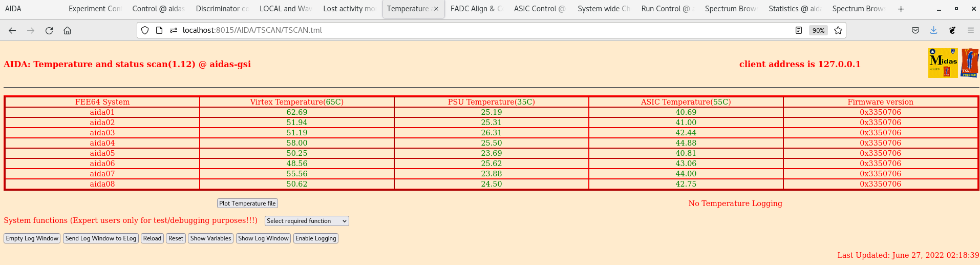Select the aida04 system cell
This screenshot has width=980, height=265.
pyautogui.click(x=102, y=143)
